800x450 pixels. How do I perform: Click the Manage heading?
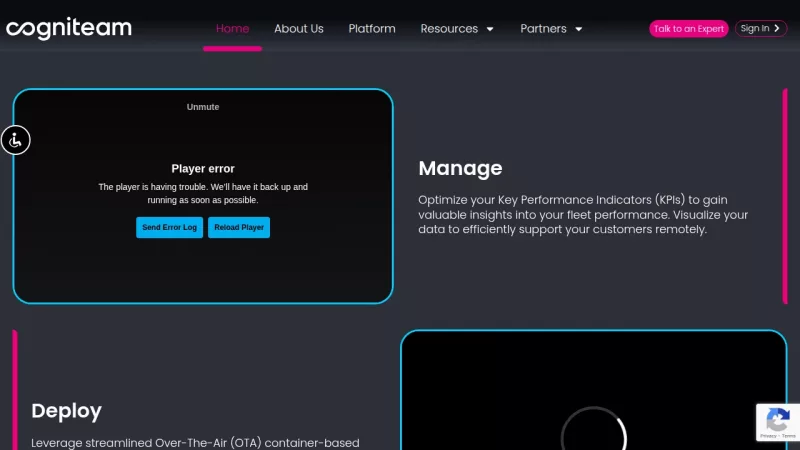[460, 168]
